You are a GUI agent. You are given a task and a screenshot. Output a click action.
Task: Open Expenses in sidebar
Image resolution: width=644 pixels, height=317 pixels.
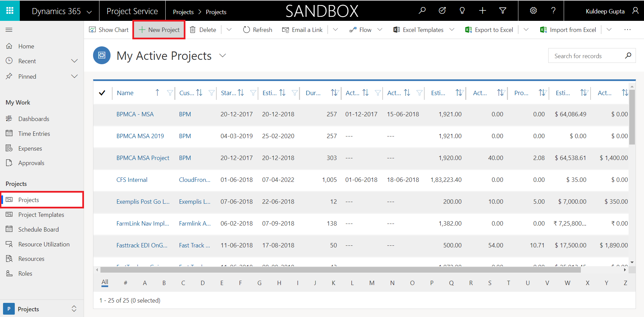[30, 148]
